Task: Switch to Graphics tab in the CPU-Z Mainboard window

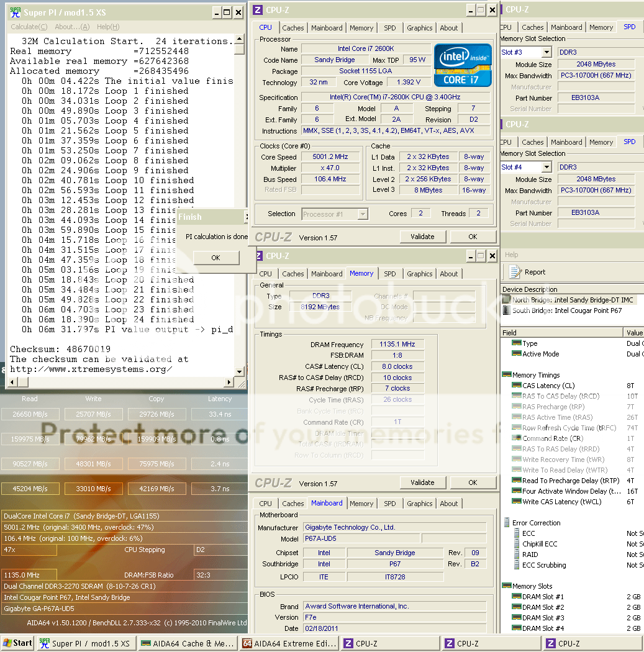Action: 420,504
